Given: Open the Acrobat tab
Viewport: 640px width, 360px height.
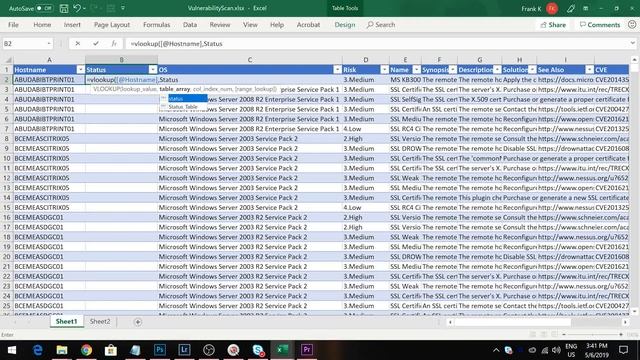Looking at the screenshot, I should point(308,24).
